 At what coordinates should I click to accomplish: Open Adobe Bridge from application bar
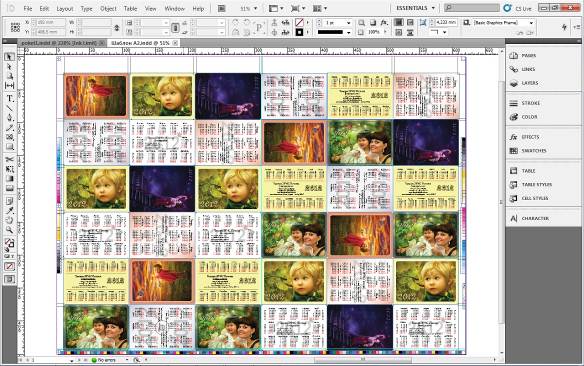pyautogui.click(x=221, y=8)
